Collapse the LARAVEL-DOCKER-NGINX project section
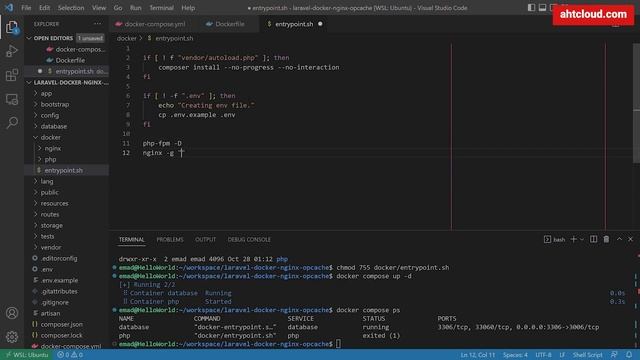 pos(67,82)
